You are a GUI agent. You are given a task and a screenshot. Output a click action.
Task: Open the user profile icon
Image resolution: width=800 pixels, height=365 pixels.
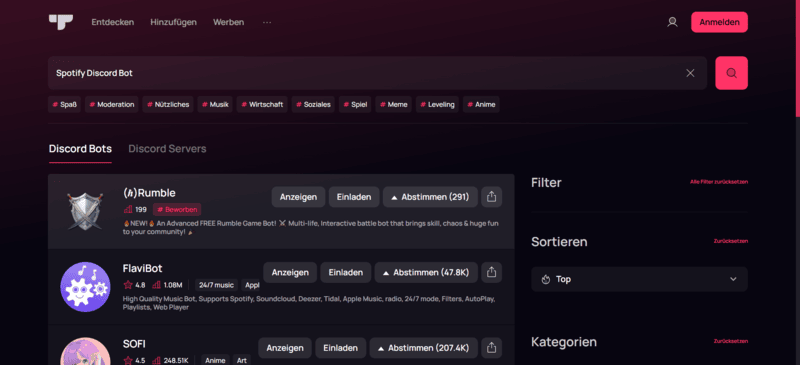pyautogui.click(x=672, y=22)
